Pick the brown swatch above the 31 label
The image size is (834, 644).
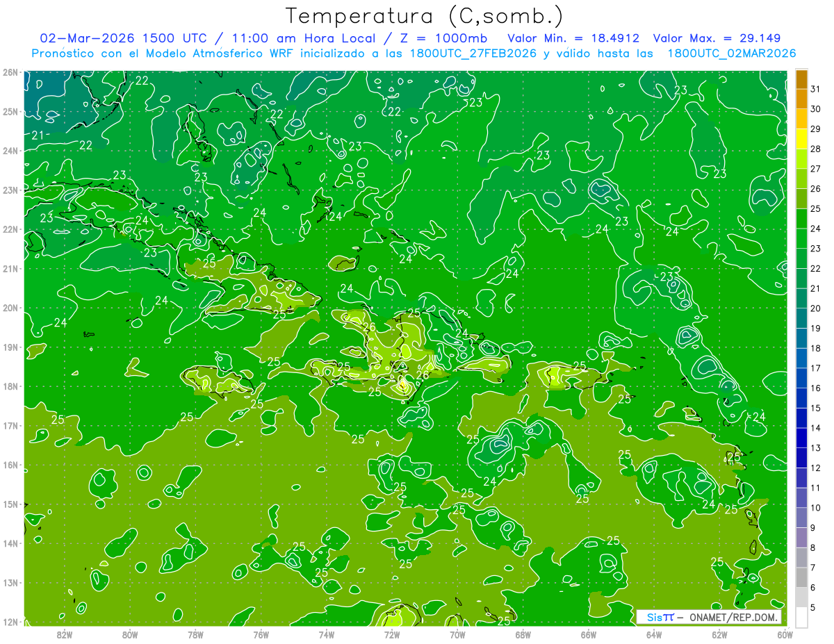pos(801,79)
